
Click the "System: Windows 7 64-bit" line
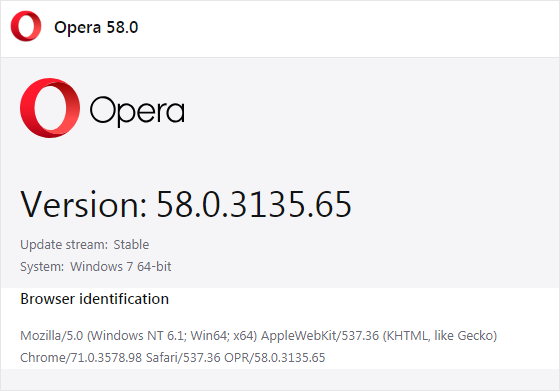(x=96, y=267)
